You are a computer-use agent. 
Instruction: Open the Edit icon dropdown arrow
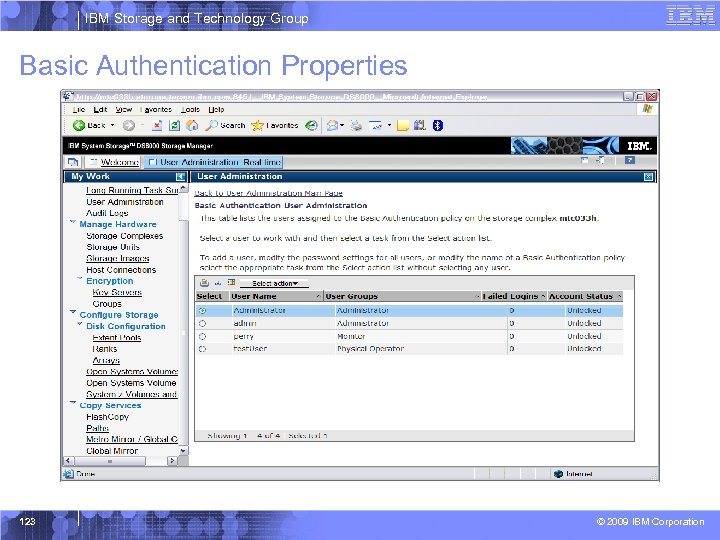[389, 125]
